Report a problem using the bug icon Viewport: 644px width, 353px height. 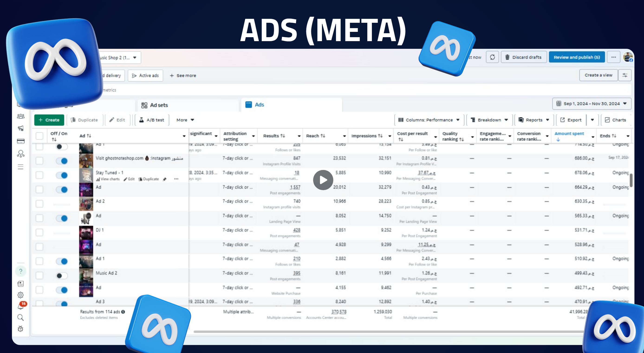(21, 328)
